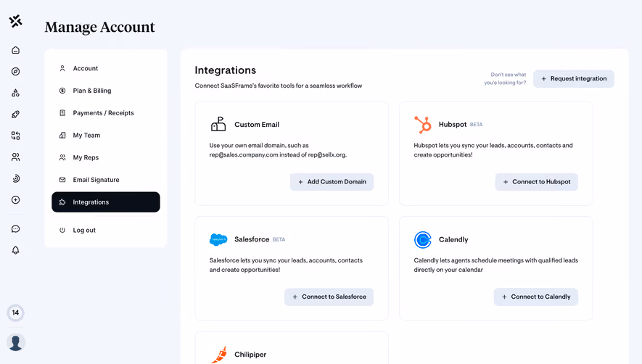The height and width of the screenshot is (364, 642).
Task: Click the Chilipiper card title
Action: (x=250, y=355)
